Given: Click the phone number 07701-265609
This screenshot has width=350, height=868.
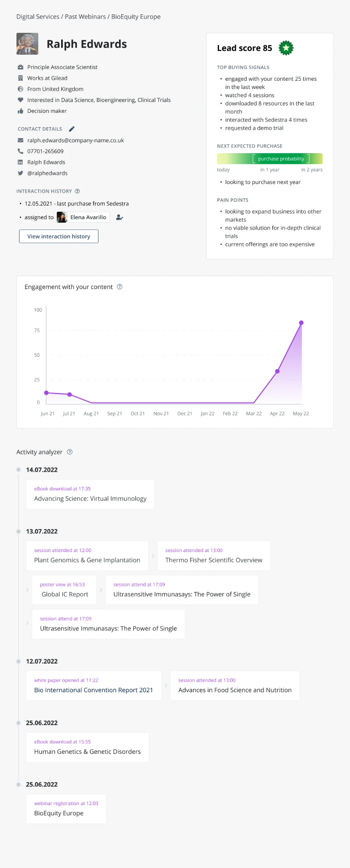Looking at the screenshot, I should 46,151.
